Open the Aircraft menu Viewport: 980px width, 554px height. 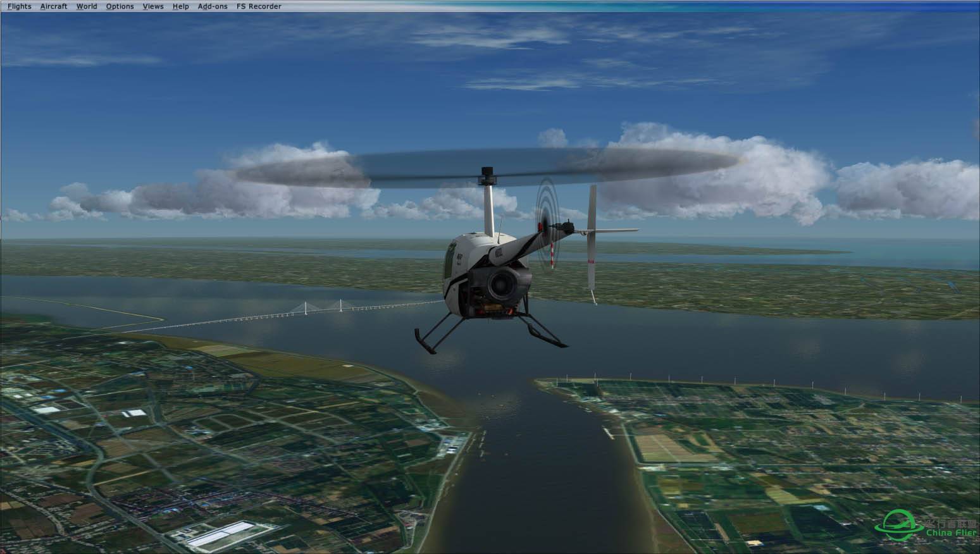[x=54, y=6]
